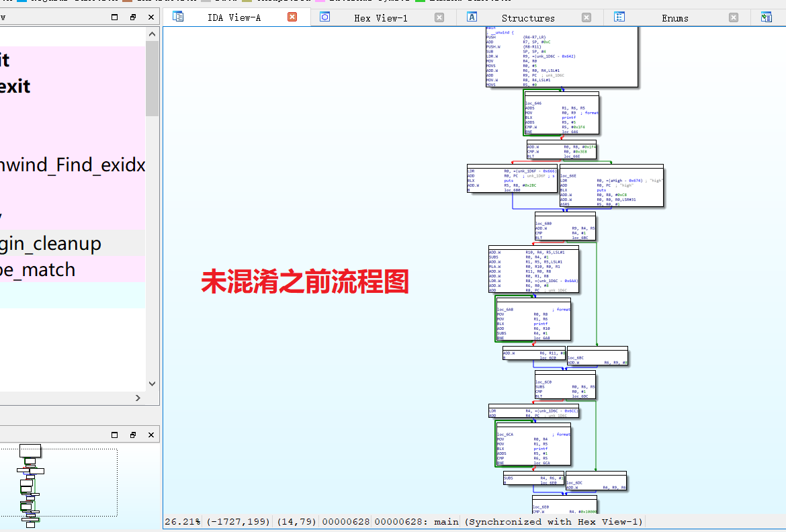Click the Structures tab icon
The width and height of the screenshot is (786, 532).
(x=472, y=17)
